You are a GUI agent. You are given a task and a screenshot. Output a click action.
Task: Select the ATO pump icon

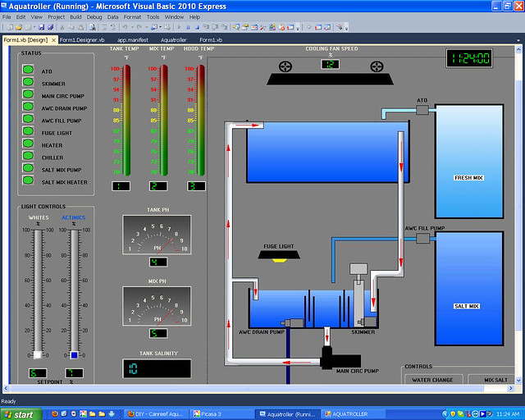422,111
